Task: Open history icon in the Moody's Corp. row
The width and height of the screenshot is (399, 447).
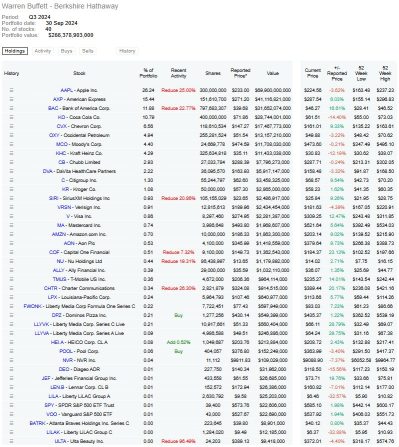Action: point(12,144)
